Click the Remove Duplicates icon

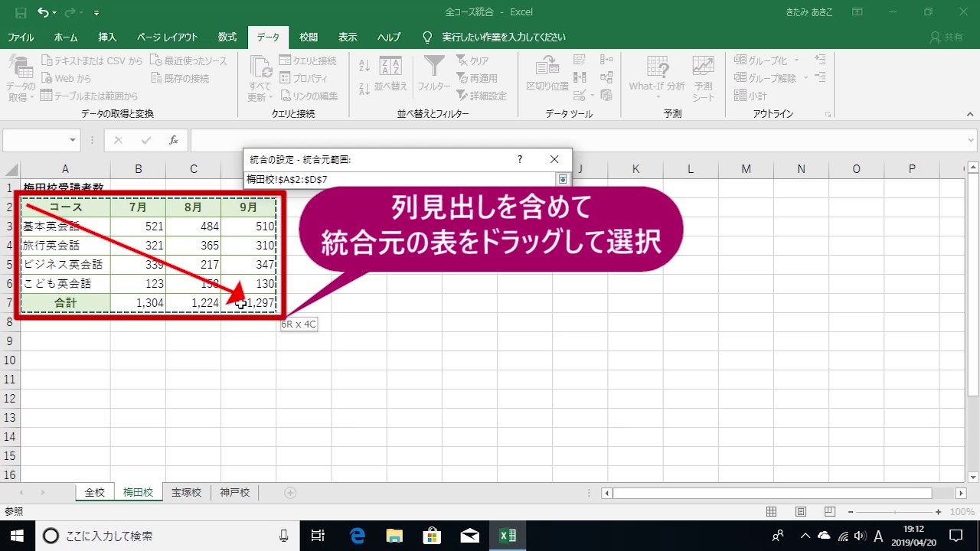click(x=580, y=77)
